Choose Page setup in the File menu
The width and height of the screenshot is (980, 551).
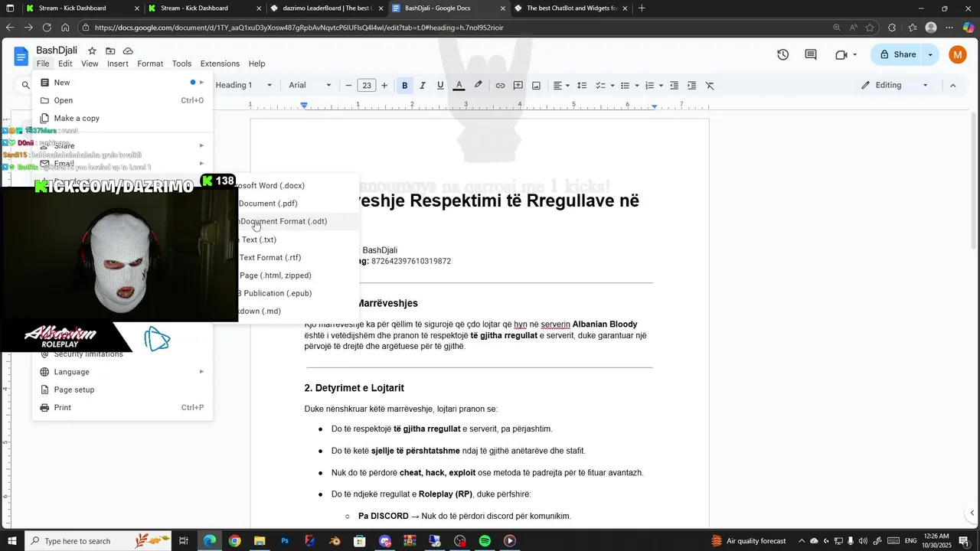(x=122, y=390)
